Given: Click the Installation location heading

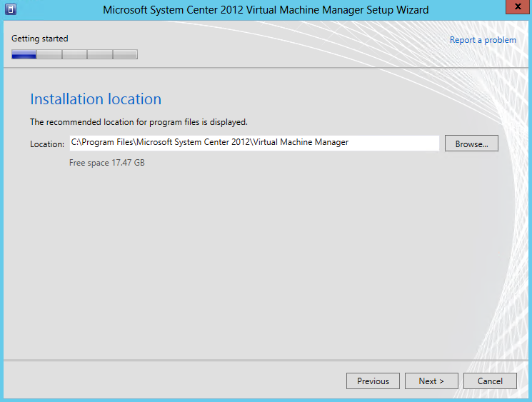Looking at the screenshot, I should click(96, 99).
